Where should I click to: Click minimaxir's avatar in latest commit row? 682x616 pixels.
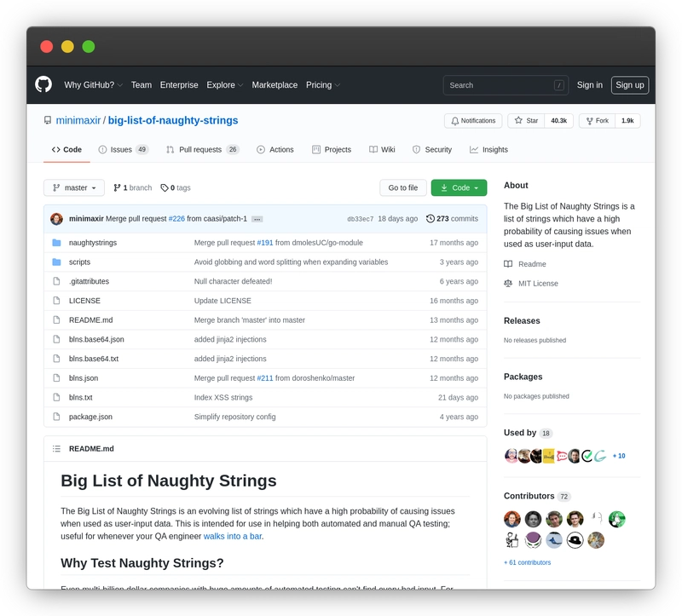point(56,219)
